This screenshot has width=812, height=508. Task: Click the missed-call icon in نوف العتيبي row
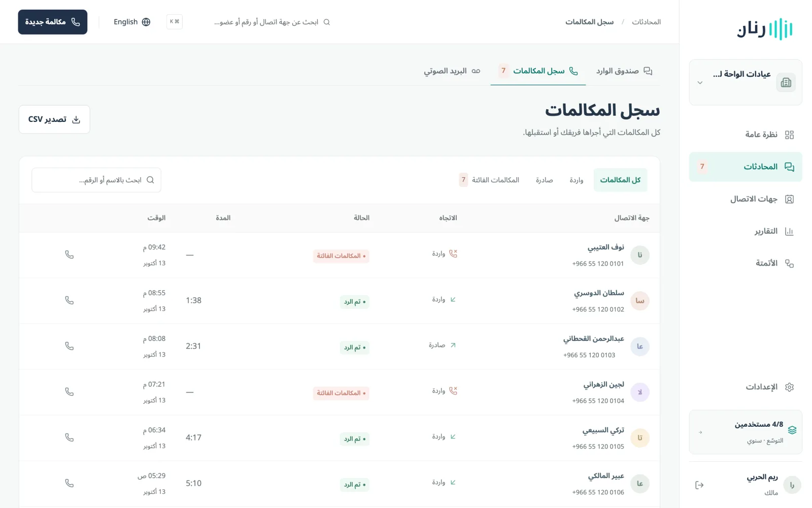tap(453, 253)
